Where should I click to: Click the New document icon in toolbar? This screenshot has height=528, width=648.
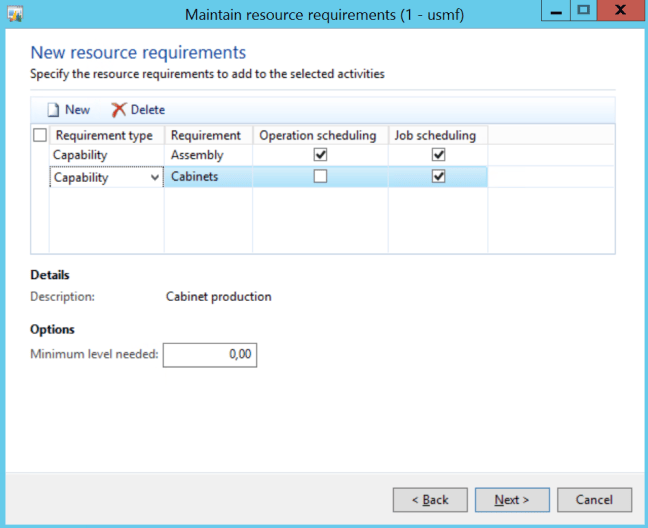pos(53,110)
